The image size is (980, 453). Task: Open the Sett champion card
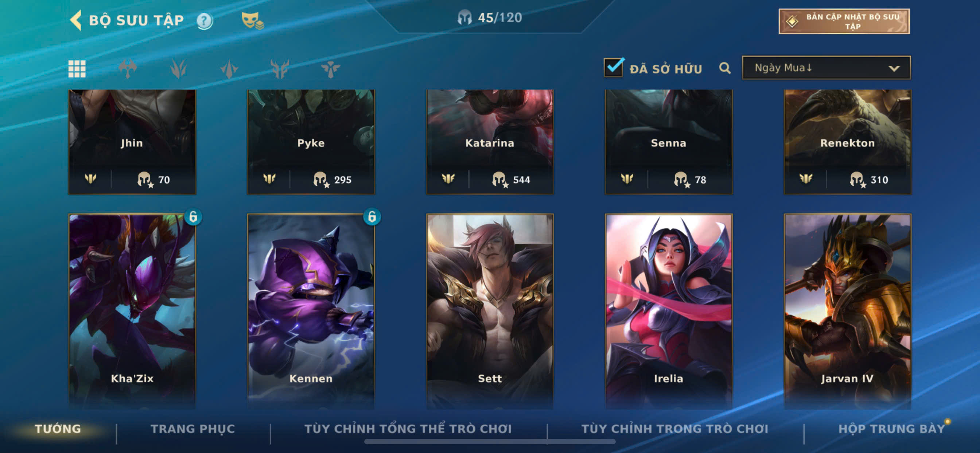pos(490,311)
